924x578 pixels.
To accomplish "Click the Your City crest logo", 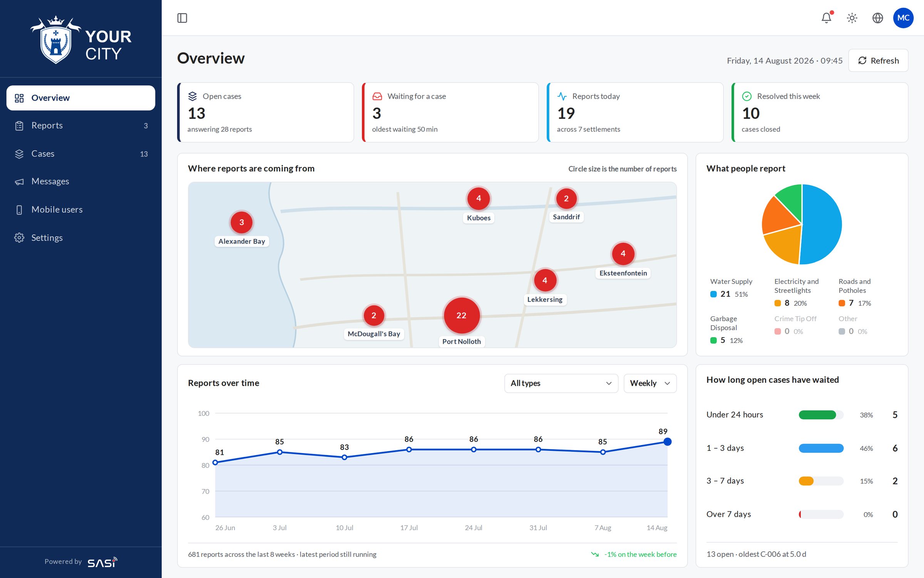I will [x=56, y=40].
